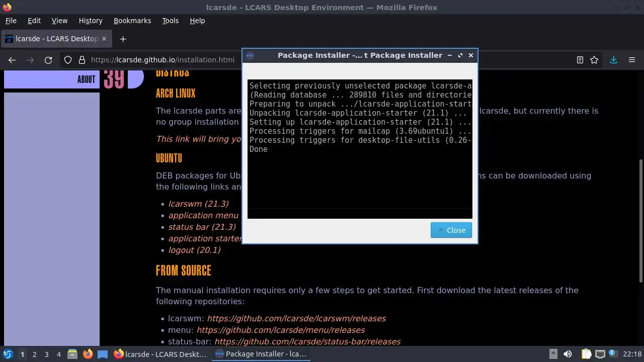Bookmark this page with the star icon

click(x=594, y=60)
